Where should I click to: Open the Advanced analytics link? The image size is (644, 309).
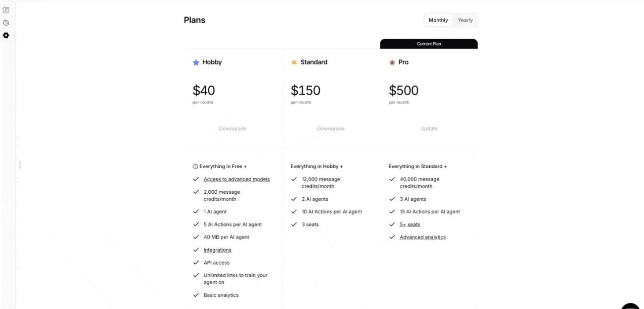pos(423,237)
